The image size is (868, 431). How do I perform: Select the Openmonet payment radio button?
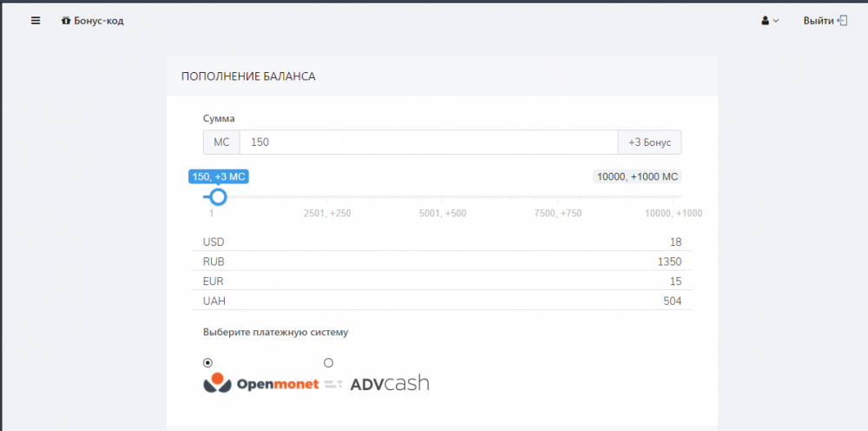[x=207, y=362]
